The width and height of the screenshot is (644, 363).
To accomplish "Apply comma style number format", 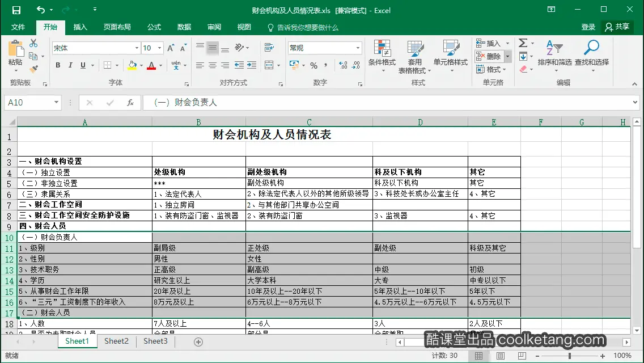I will point(326,65).
